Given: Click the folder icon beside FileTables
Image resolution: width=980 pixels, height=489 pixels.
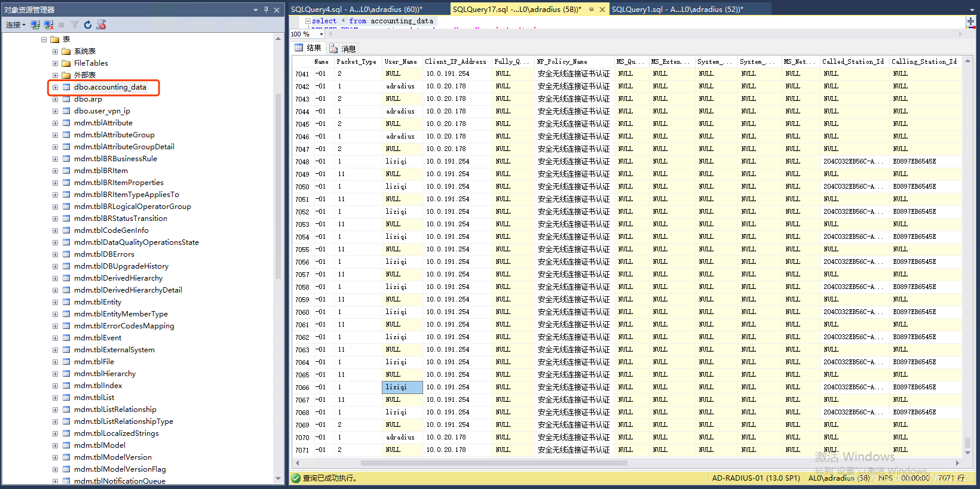Looking at the screenshot, I should 66,63.
